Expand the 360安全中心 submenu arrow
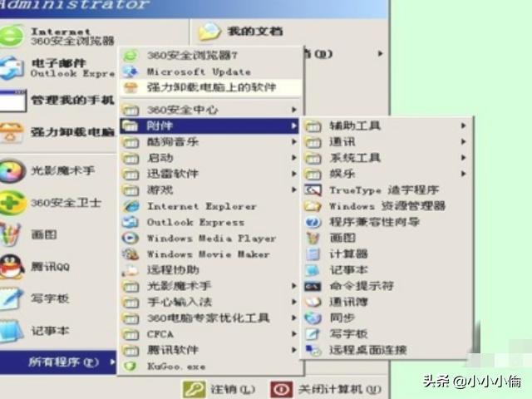Screen dimensions: 532x399 293,110
